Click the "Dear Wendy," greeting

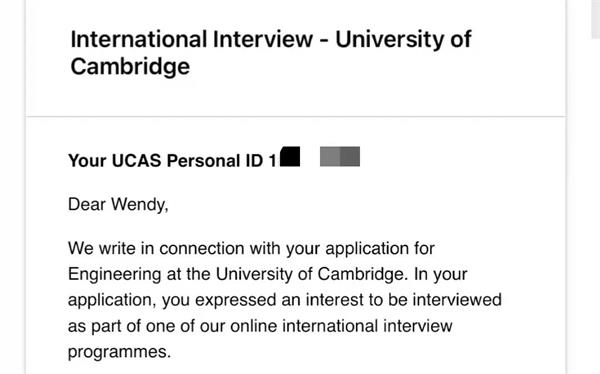pos(118,204)
